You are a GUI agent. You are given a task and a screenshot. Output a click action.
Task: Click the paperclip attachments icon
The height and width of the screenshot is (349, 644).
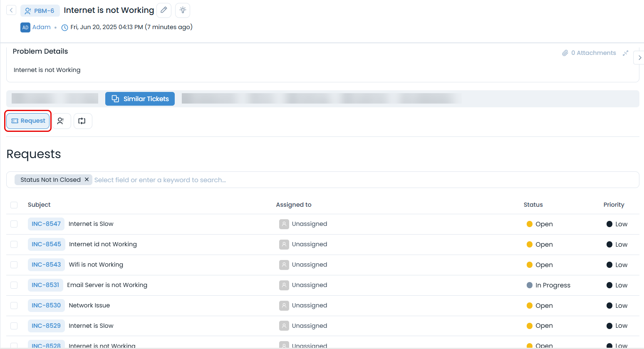pos(565,53)
